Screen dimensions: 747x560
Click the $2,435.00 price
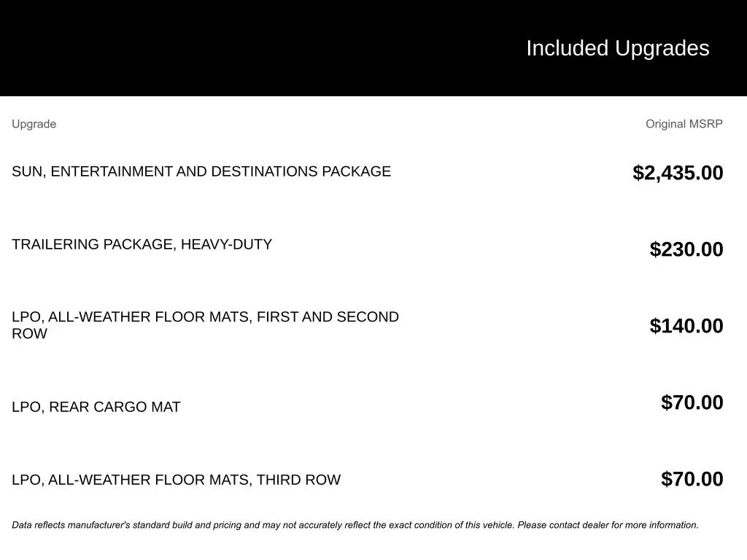click(678, 173)
